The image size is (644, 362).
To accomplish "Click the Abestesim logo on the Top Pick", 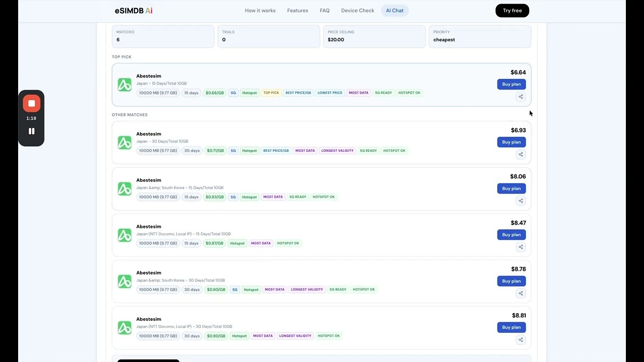I will pyautogui.click(x=124, y=84).
